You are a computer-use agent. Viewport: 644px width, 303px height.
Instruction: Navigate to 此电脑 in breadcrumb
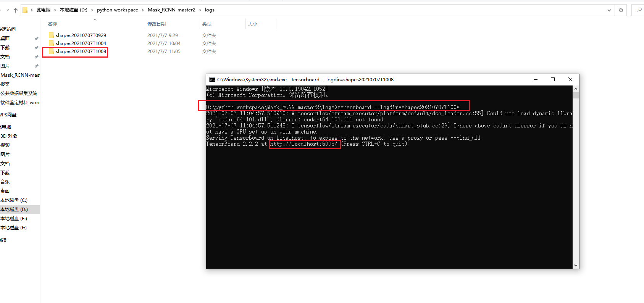44,10
